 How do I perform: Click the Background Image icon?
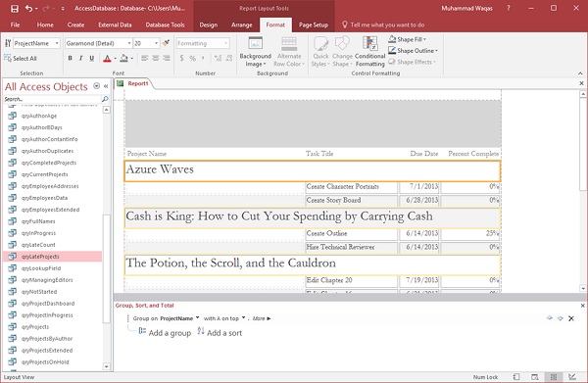tap(256, 51)
